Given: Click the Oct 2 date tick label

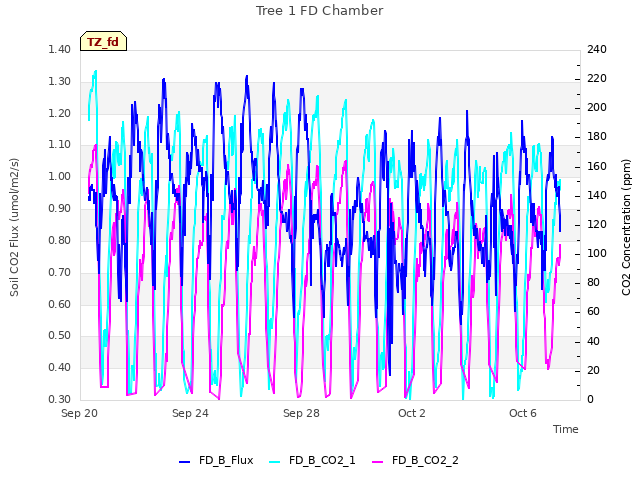Looking at the screenshot, I should (x=412, y=413).
